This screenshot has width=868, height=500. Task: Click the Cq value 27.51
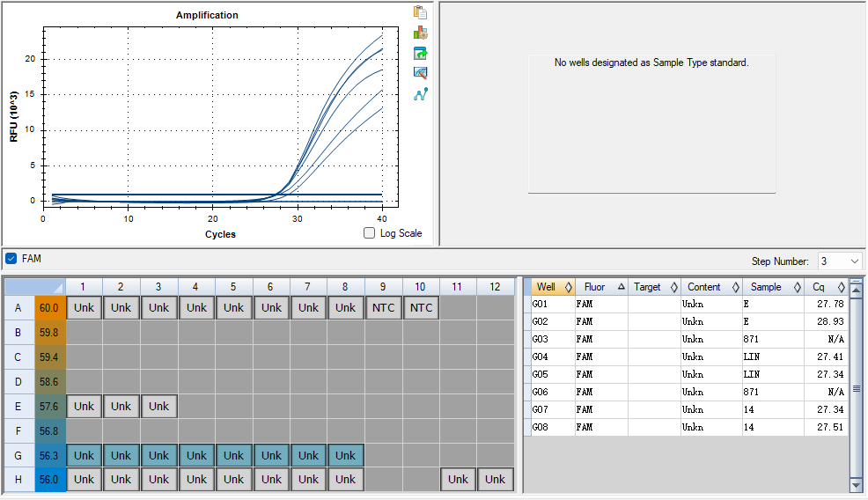pos(830,427)
